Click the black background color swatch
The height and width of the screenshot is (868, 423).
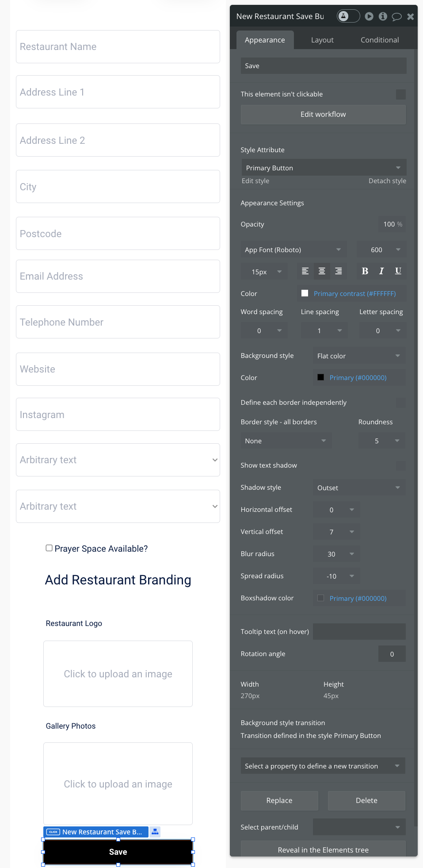click(x=321, y=377)
